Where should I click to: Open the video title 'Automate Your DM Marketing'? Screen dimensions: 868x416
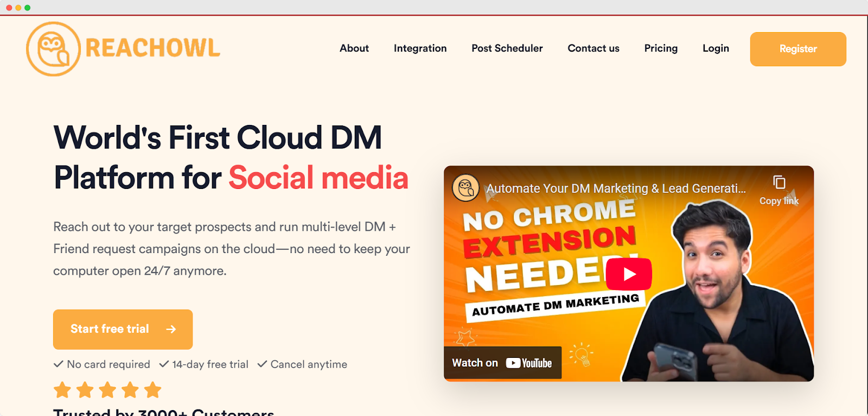coord(616,188)
